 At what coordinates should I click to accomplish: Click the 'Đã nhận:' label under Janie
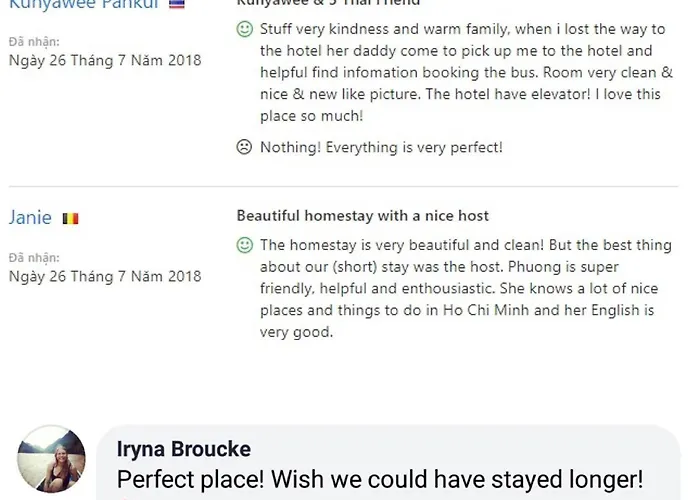[x=34, y=257]
